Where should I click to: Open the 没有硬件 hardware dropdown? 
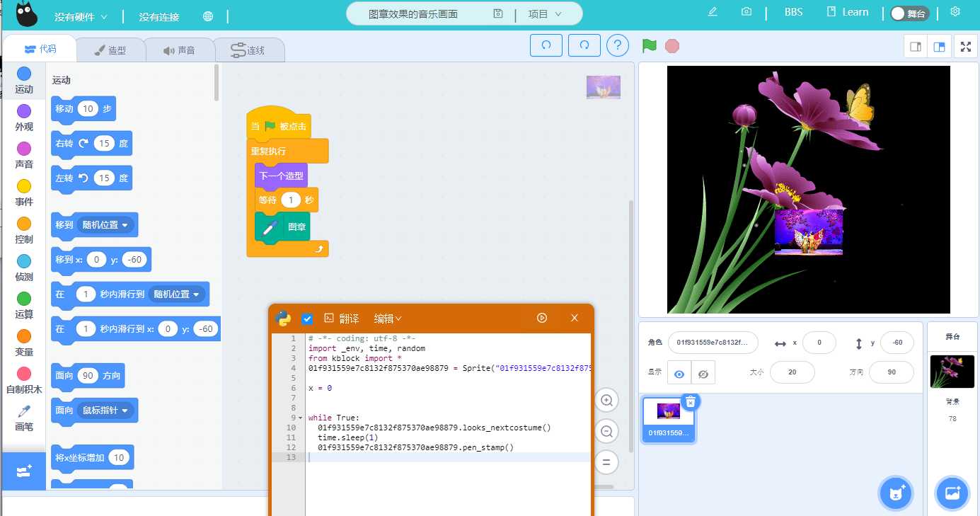point(81,16)
